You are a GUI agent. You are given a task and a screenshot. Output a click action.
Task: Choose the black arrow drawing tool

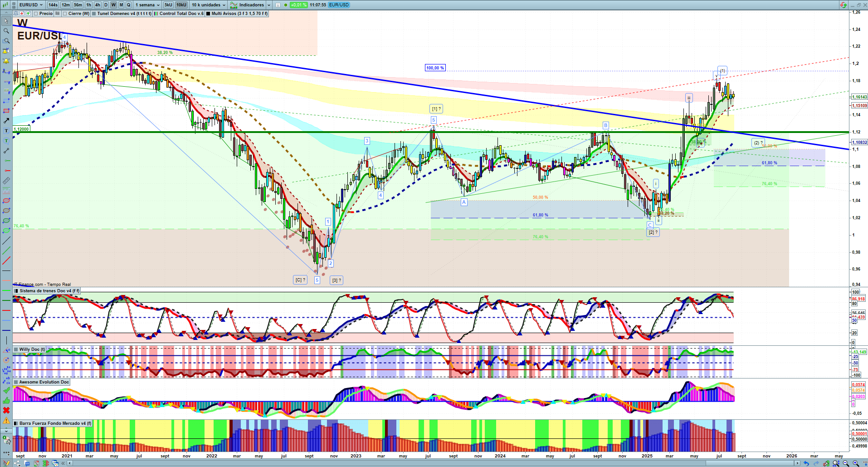click(x=6, y=121)
